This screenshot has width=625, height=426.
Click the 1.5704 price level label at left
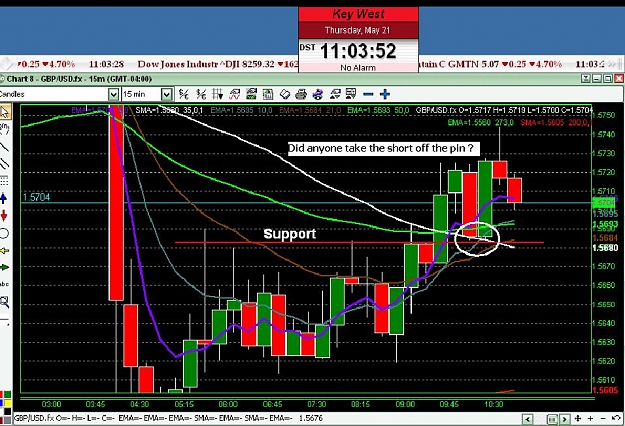36,197
